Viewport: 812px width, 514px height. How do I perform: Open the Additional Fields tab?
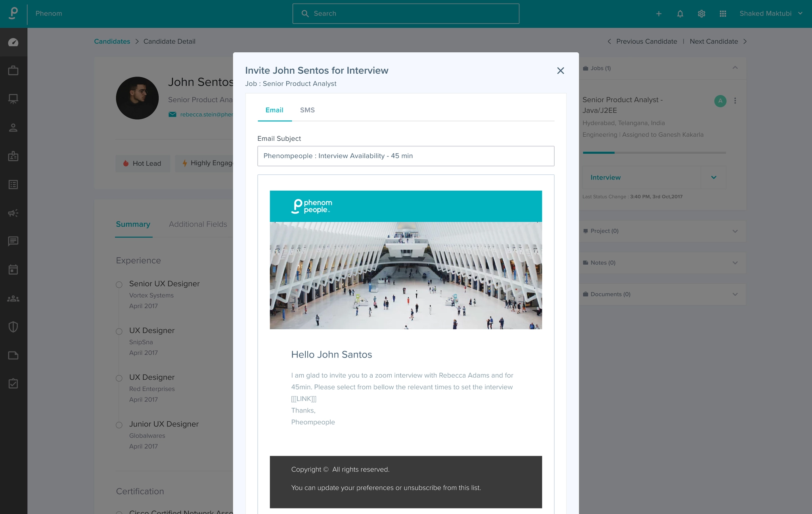click(198, 224)
